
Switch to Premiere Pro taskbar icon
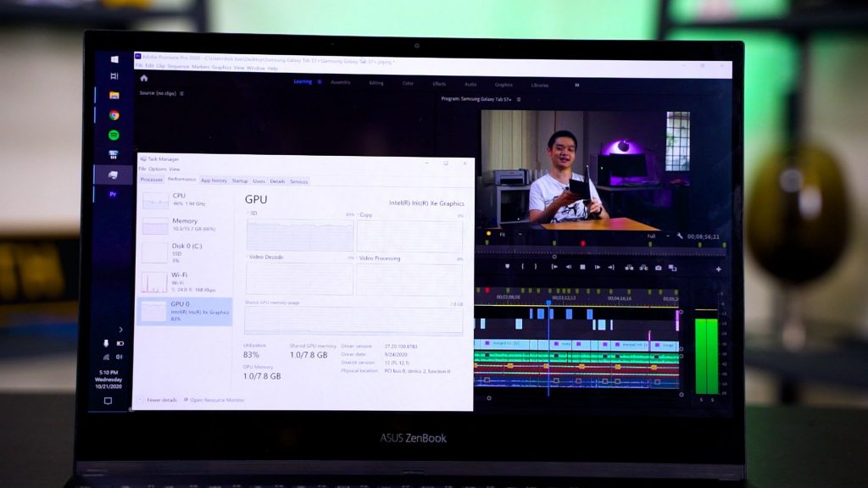[x=113, y=194]
